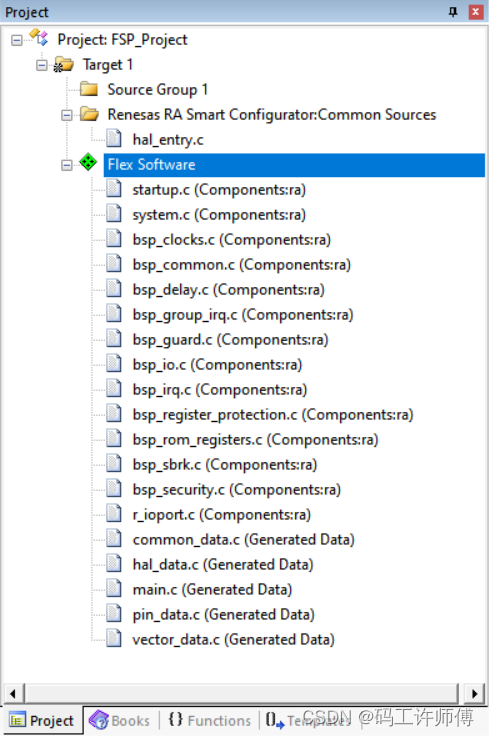Image resolution: width=489 pixels, height=736 pixels.
Task: Click the bsp_sbrk.c file icon
Action: [x=114, y=464]
